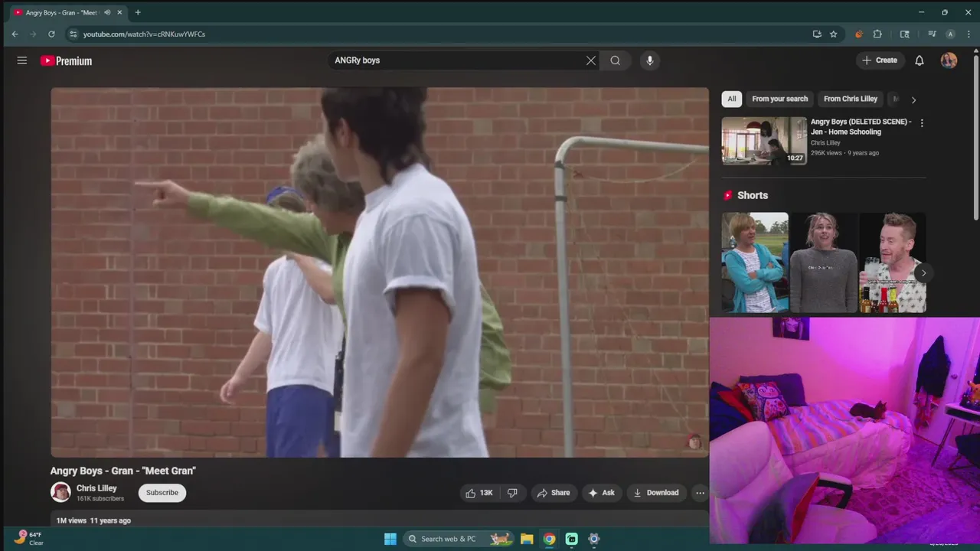Click the video player to pause
The height and width of the screenshot is (551, 980).
[380, 272]
